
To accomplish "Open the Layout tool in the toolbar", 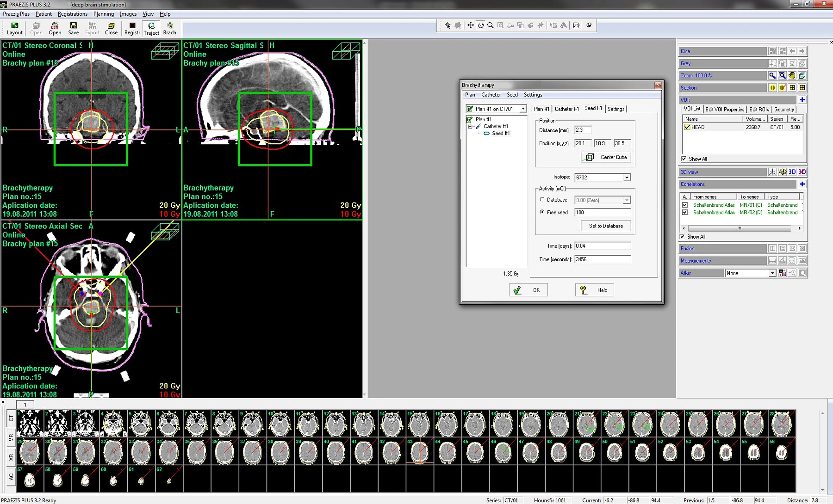I will 14,28.
